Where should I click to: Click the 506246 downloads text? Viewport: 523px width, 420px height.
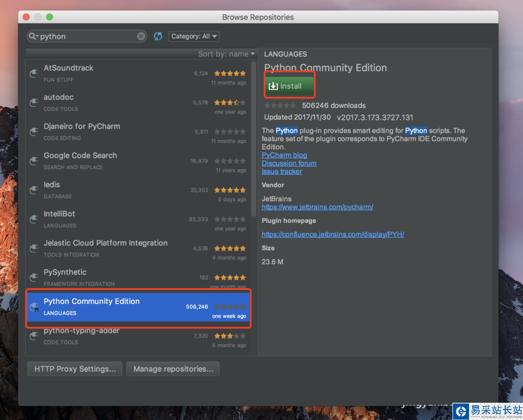334,106
